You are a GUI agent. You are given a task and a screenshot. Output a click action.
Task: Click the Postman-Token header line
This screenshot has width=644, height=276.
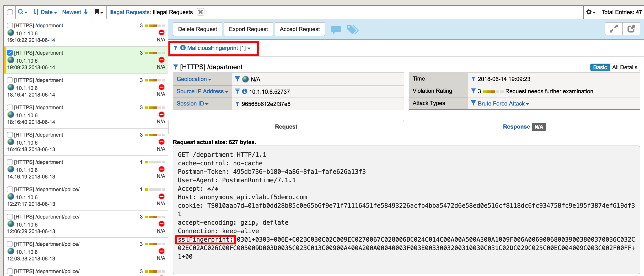click(x=272, y=171)
